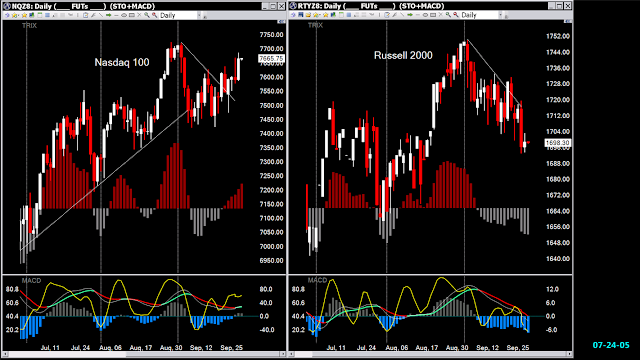Pick the horizontal line tool in NQZ8 window
Image resolution: width=640 pixels, height=360 pixels.
point(116,16)
